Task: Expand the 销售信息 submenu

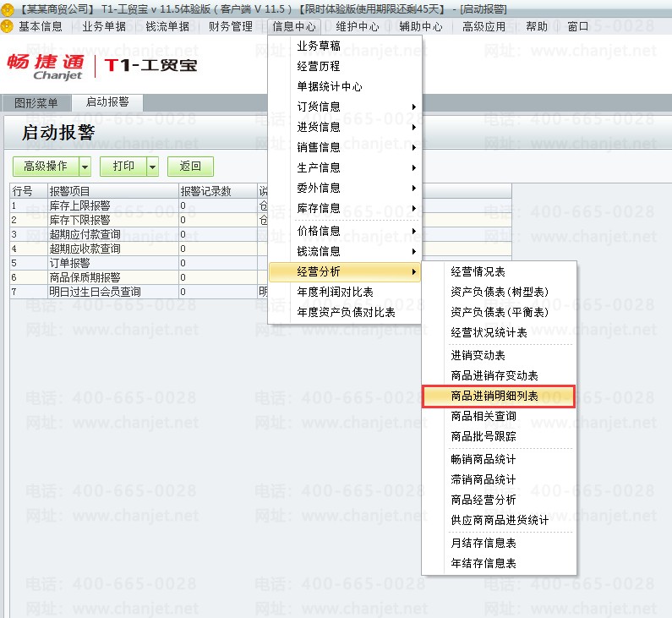Action: coord(344,147)
